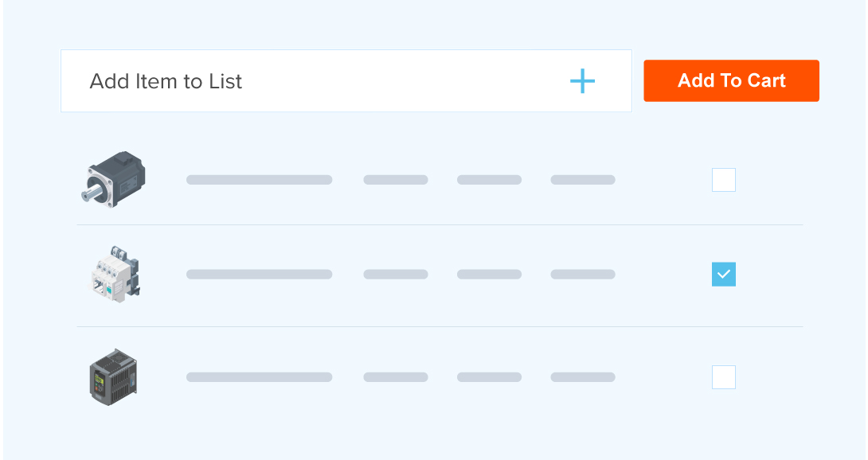The width and height of the screenshot is (868, 460).
Task: Click middle short placeholder bar in contactor row
Action: pos(489,275)
